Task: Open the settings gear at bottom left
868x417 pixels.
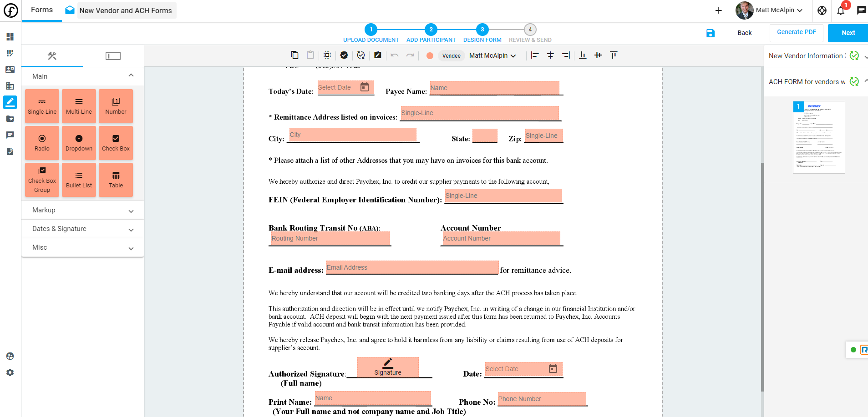Action: pyautogui.click(x=10, y=372)
